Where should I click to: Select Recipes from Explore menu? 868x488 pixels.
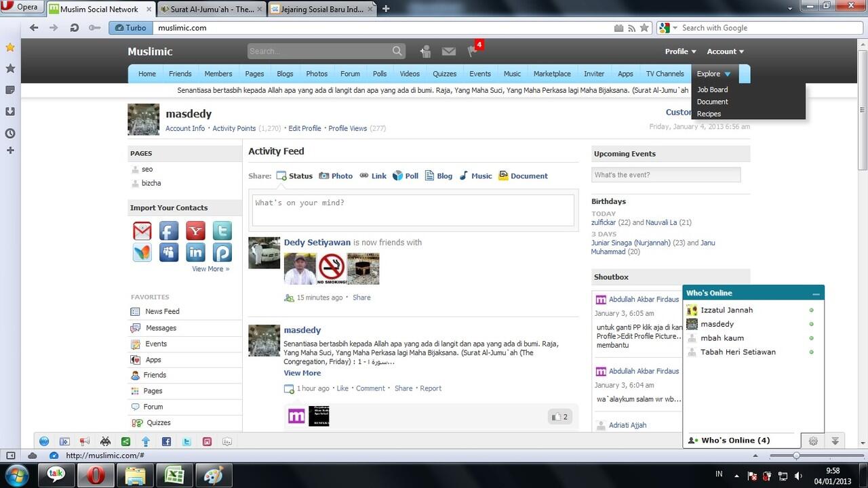click(709, 114)
